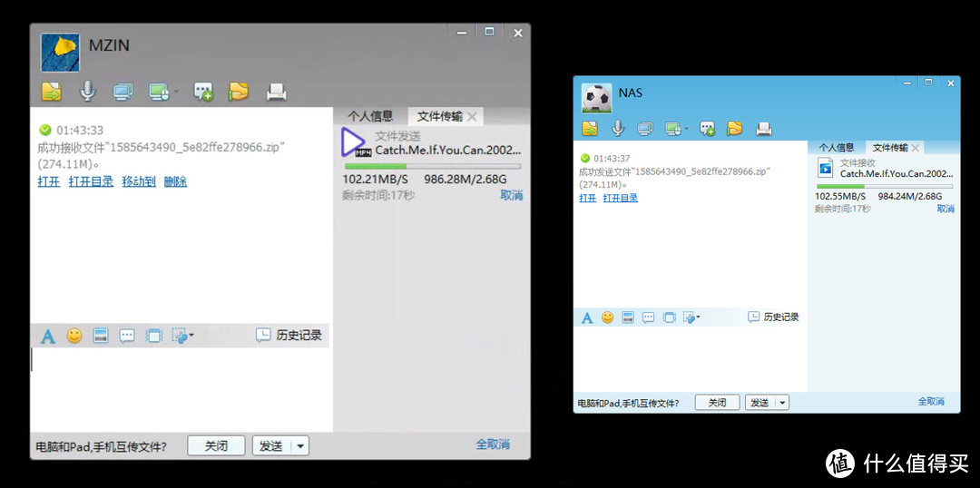Click the send file icon in MZIN window
Screen dimensions: 980x488
pos(52,92)
